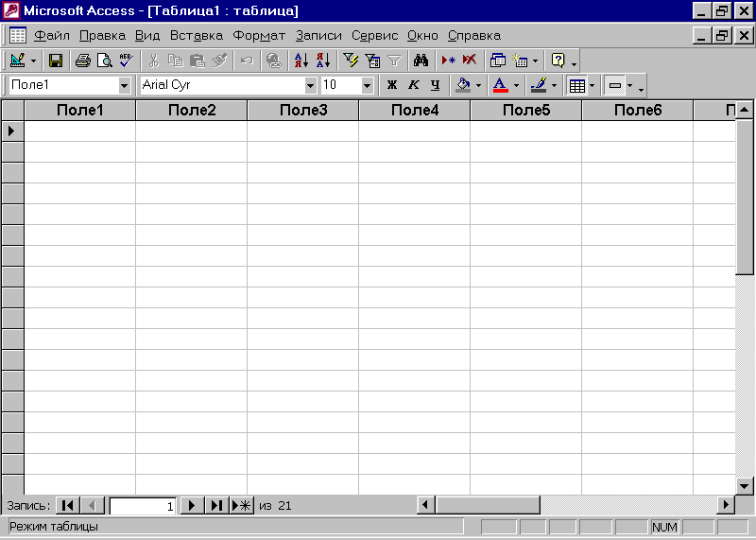The height and width of the screenshot is (540, 756).
Task: Click the New Record toolbar icon
Action: pos(448,61)
